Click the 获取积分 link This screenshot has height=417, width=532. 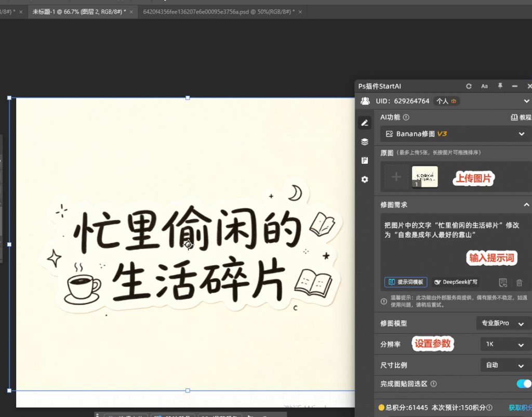(x=520, y=408)
